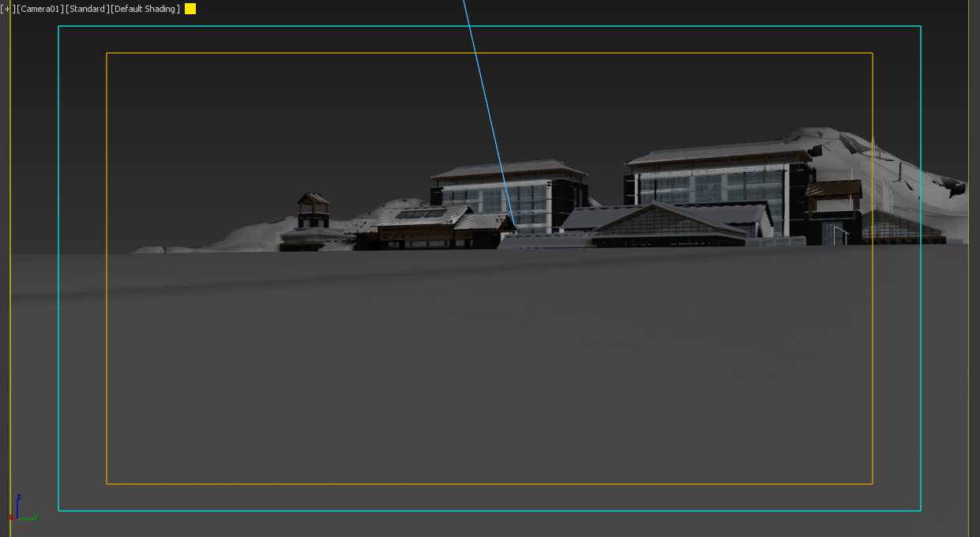980x537 pixels.
Task: Open the [+] general viewport menu
Action: tap(7, 9)
